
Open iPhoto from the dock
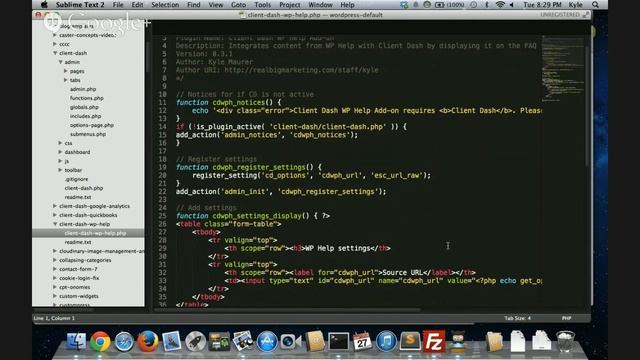pos(243,341)
